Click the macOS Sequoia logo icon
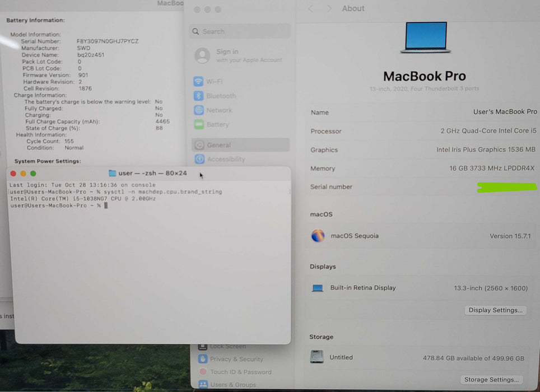The height and width of the screenshot is (392, 540). pos(318,236)
